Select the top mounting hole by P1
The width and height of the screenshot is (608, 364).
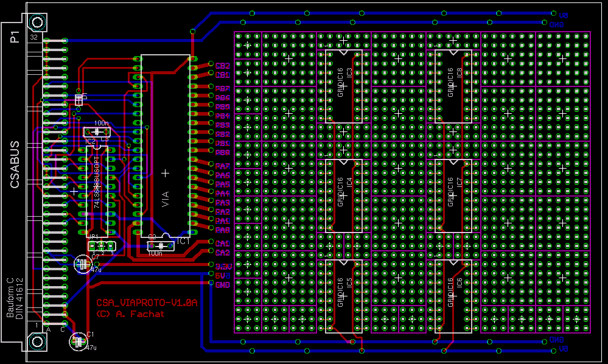pos(37,23)
